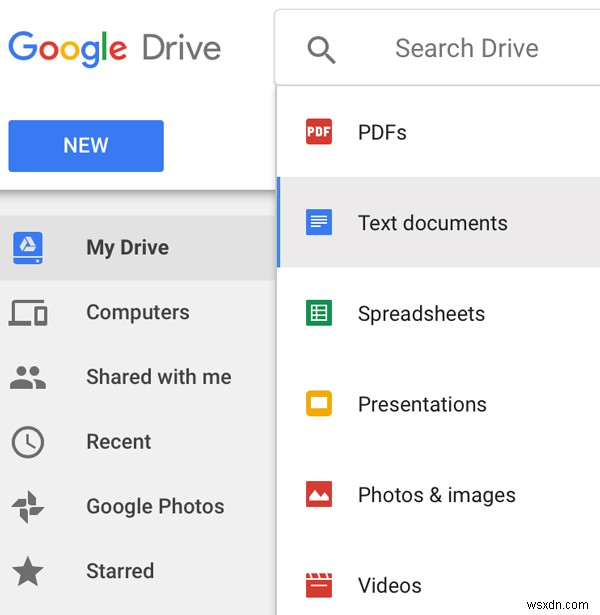The height and width of the screenshot is (615, 600).
Task: Filter search by PDFs
Action: pos(438,132)
